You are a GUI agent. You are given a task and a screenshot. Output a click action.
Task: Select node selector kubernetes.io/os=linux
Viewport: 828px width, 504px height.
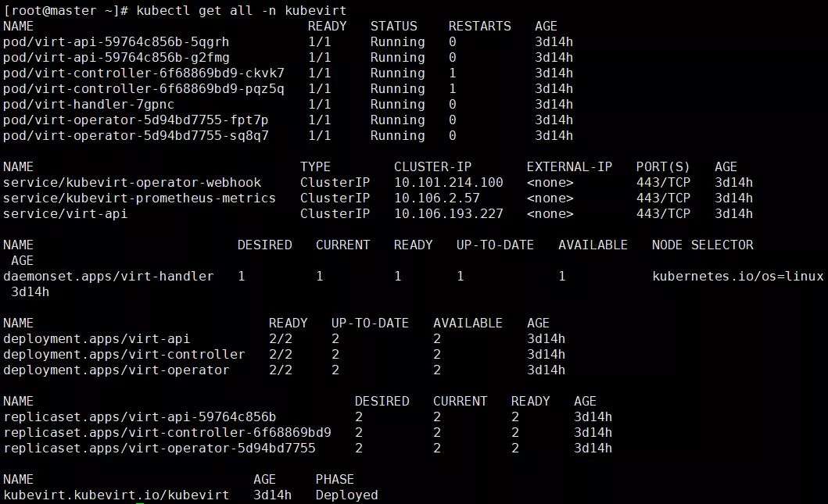[738, 277]
